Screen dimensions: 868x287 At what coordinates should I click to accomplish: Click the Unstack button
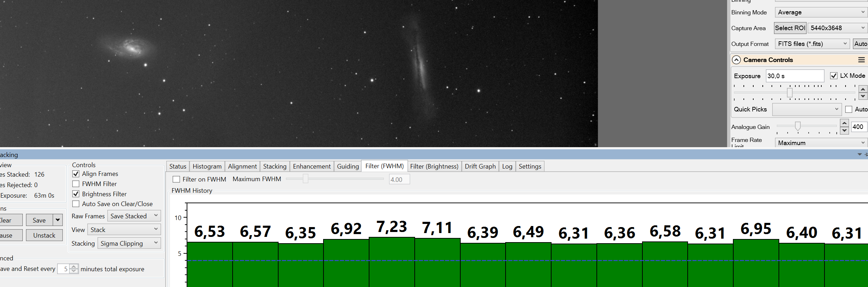[x=44, y=235]
